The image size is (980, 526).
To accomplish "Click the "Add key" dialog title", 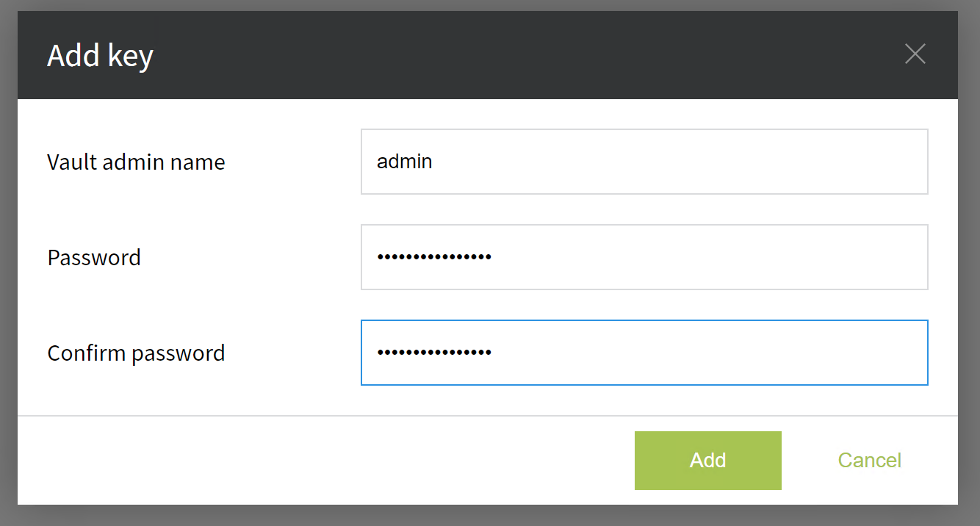I will coord(100,56).
